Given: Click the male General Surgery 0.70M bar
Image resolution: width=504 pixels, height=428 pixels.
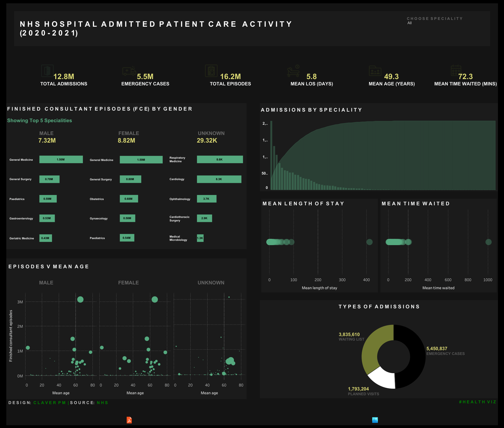Looking at the screenshot, I should [49, 179].
